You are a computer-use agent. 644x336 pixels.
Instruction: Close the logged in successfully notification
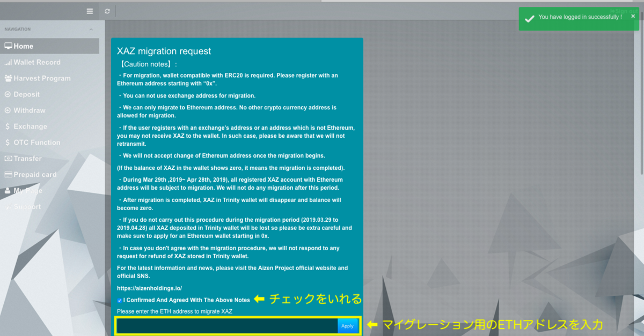[633, 16]
